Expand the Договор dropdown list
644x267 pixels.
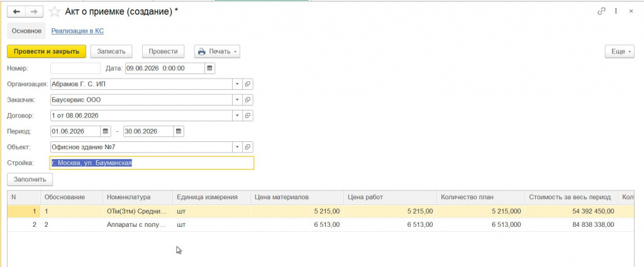237,116
